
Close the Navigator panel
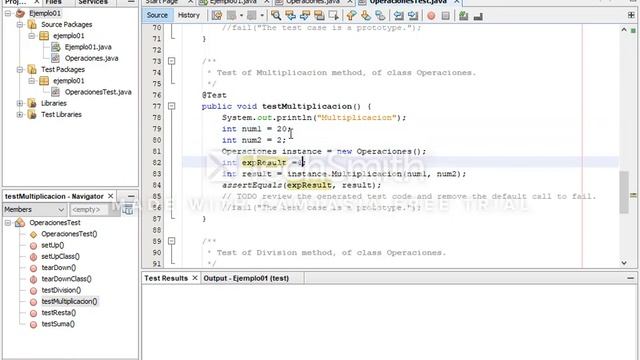pyautogui.click(x=111, y=196)
